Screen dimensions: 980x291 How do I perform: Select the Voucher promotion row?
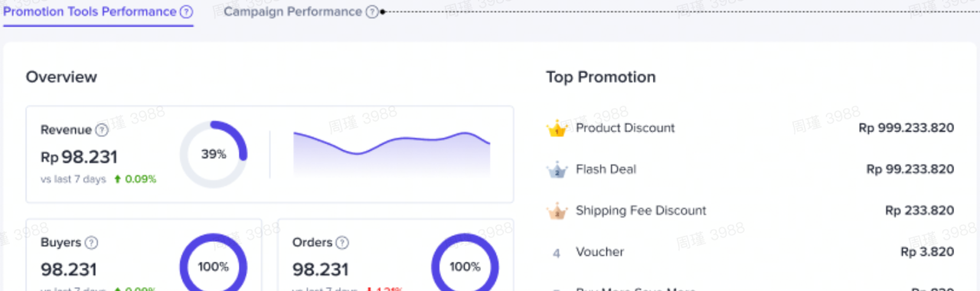pyautogui.click(x=750, y=252)
